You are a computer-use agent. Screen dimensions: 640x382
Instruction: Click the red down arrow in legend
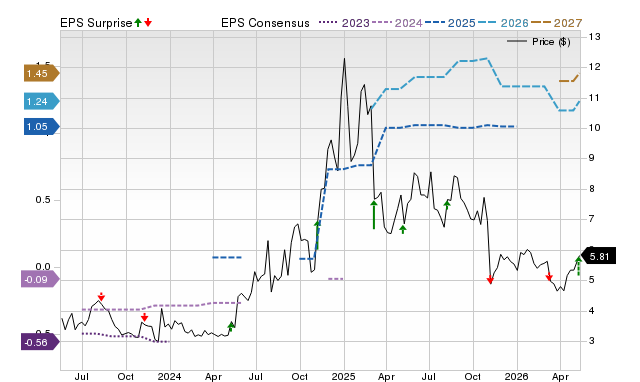click(148, 23)
